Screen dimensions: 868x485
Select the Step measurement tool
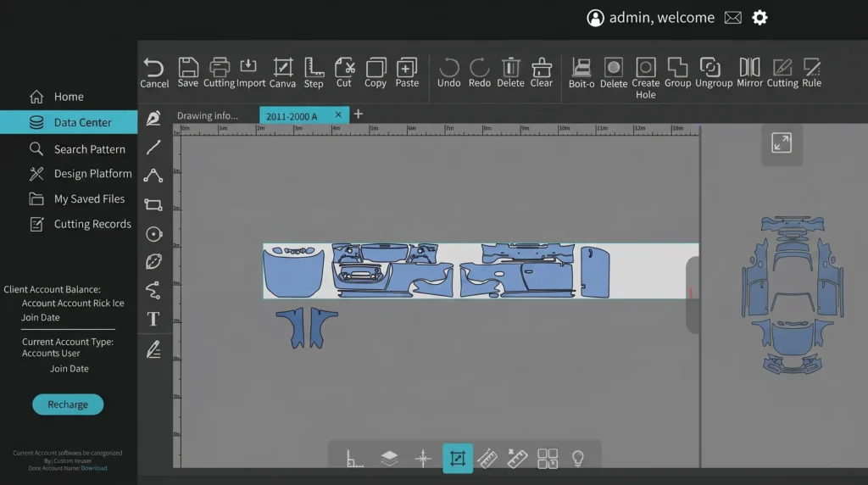314,73
